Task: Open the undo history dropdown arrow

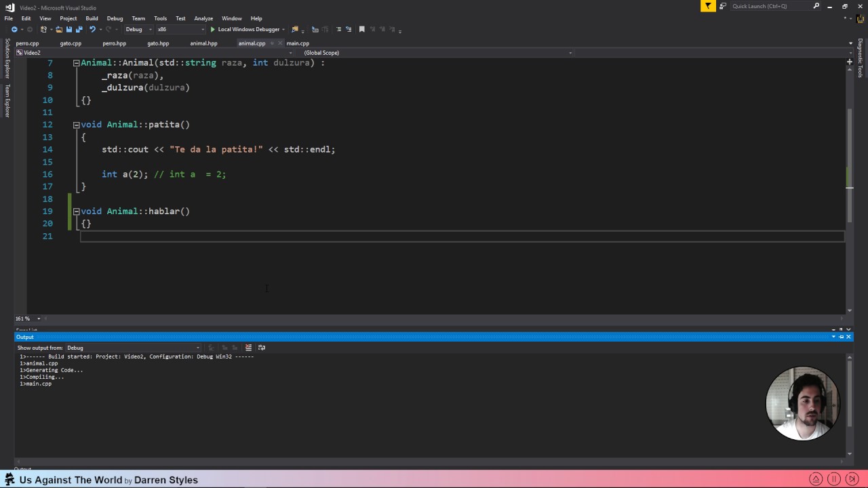Action: point(100,29)
